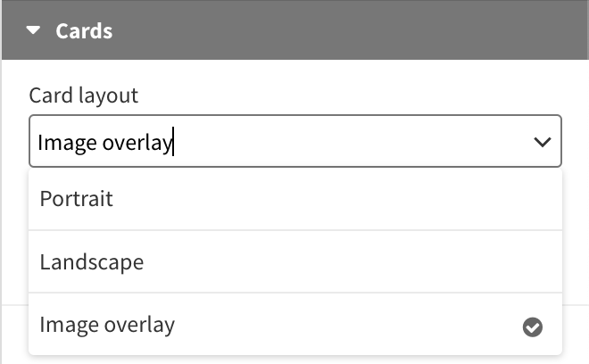The image size is (589, 364).
Task: Collapse the Cards section triangle
Action: point(33,30)
